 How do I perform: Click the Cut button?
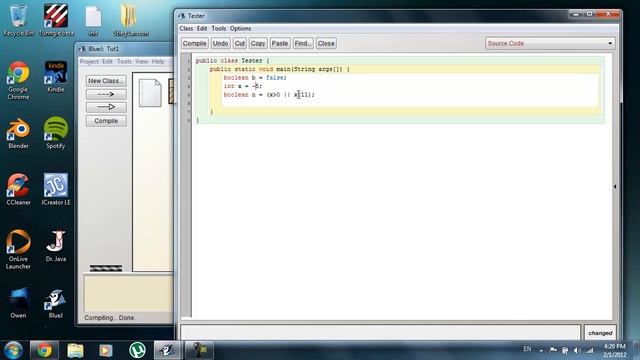click(x=240, y=43)
